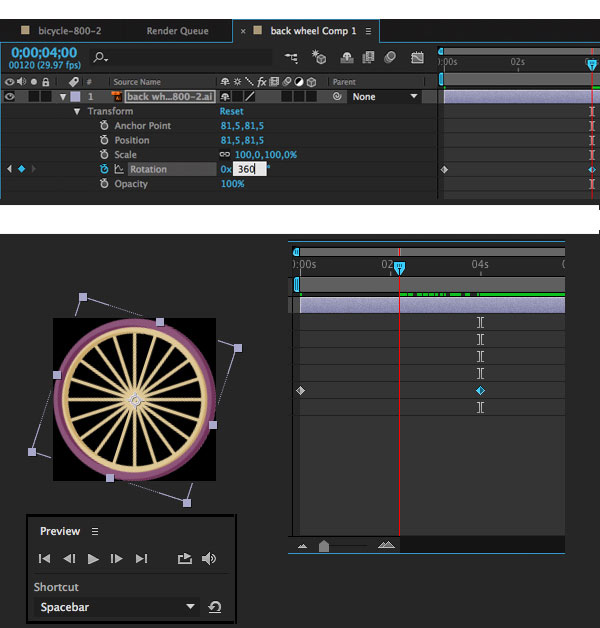Toggle hide shy layers icon in toolbar
Image resolution: width=600 pixels, height=628 pixels.
point(346,58)
